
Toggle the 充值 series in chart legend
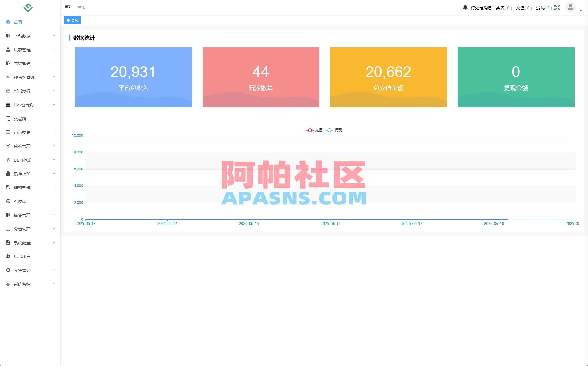(314, 130)
